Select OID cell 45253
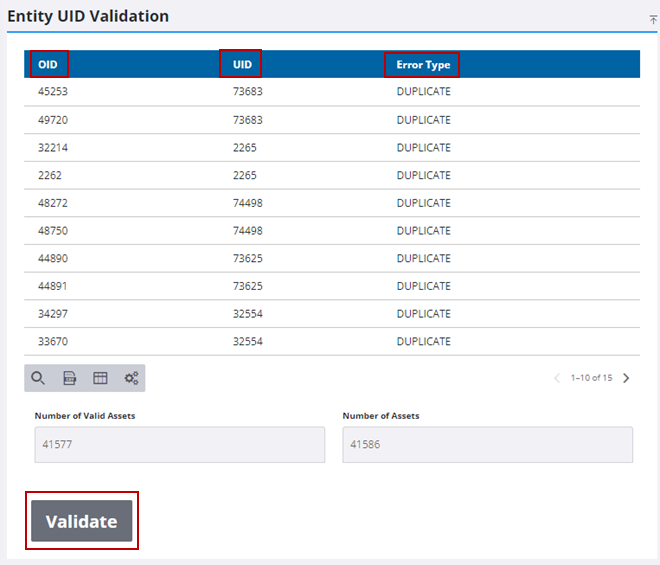 [x=53, y=91]
